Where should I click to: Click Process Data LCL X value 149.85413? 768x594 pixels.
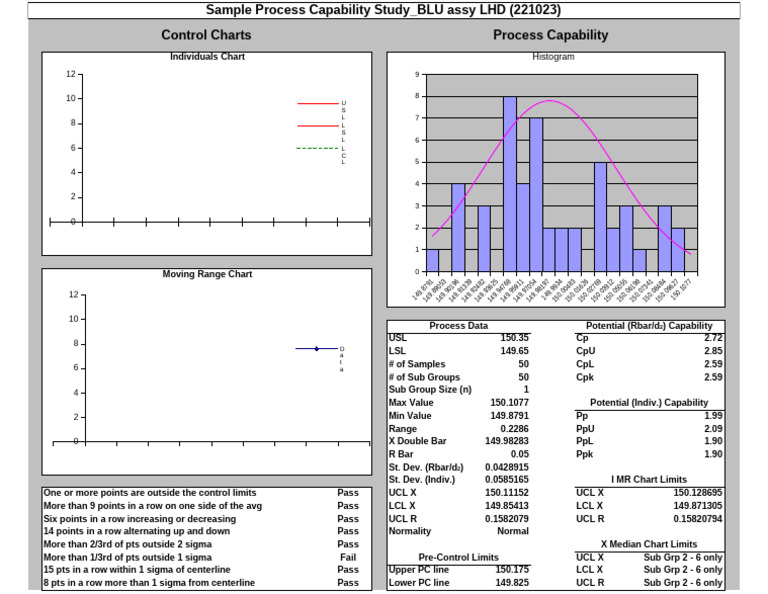(x=507, y=506)
